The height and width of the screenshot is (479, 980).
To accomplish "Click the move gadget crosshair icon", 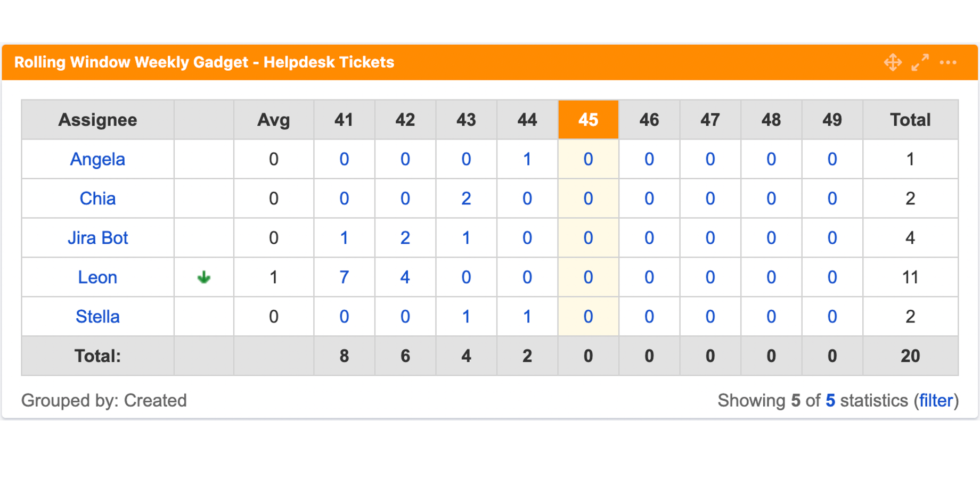I will pos(893,62).
